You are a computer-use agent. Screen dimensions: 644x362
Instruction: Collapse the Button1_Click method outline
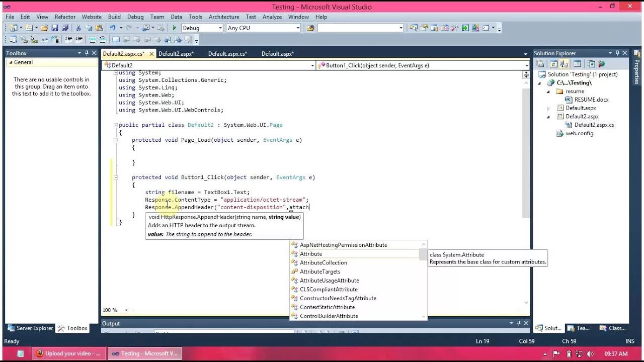coord(115,177)
